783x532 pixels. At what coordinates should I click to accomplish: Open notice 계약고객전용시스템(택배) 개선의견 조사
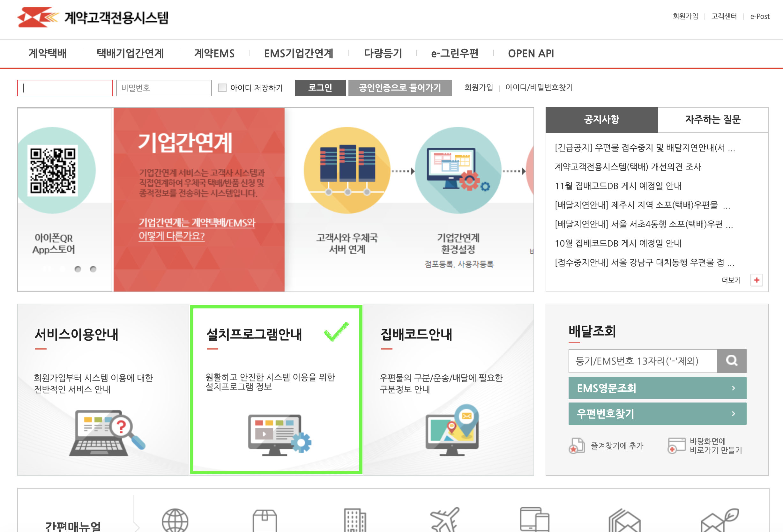pyautogui.click(x=628, y=167)
